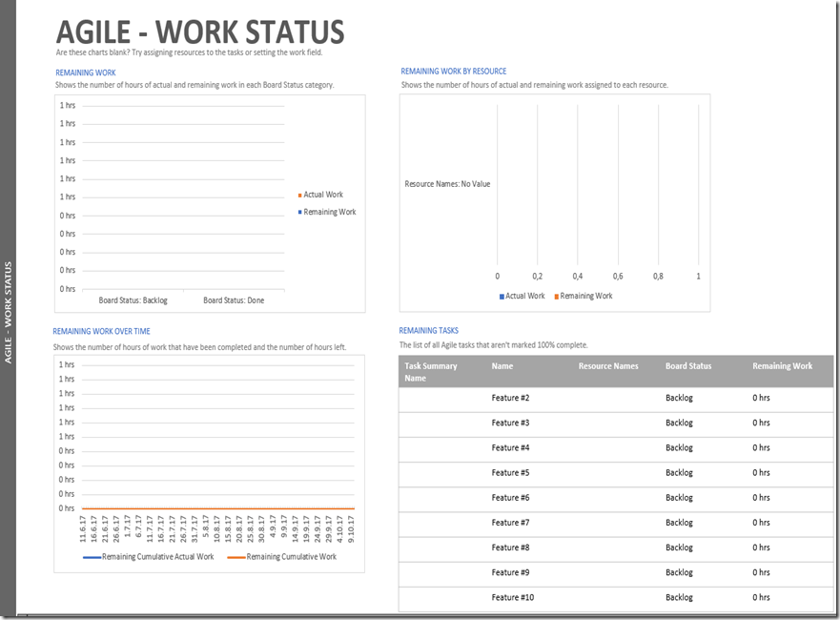The width and height of the screenshot is (840, 620).
Task: Select the Remaining Cumulative Actual Work legend entry
Action: tap(156, 557)
